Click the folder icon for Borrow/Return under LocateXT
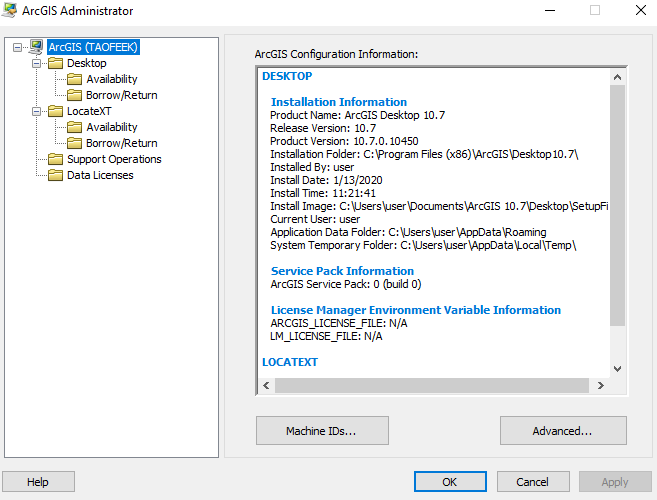 coord(75,143)
